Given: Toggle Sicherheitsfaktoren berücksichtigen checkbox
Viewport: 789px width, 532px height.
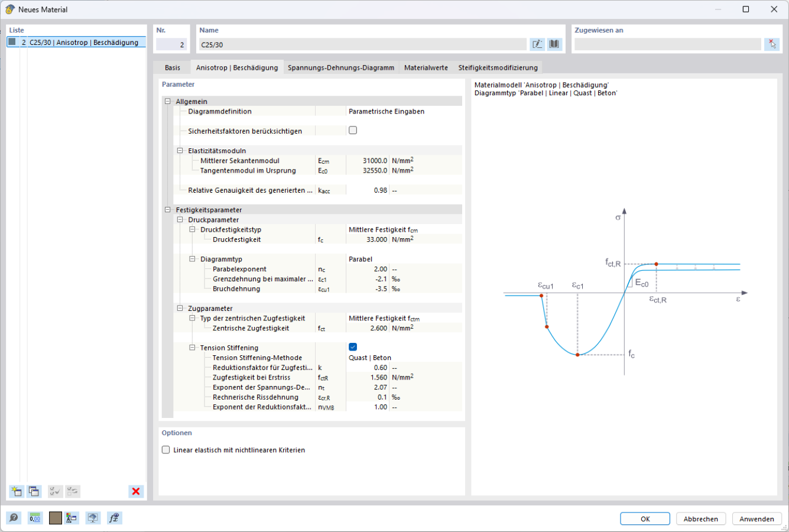Looking at the screenshot, I should (x=353, y=131).
